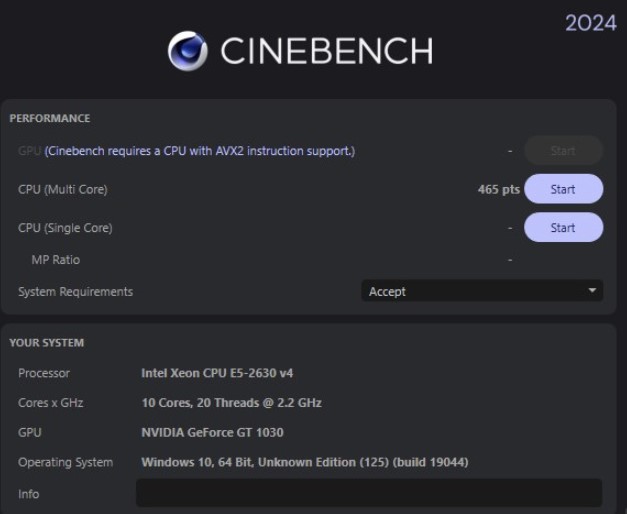627x514 pixels.
Task: Select the 465 pts multi core score
Action: pos(498,189)
